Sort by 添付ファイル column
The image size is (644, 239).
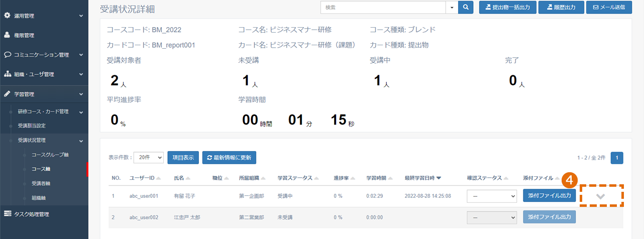pyautogui.click(x=541, y=178)
